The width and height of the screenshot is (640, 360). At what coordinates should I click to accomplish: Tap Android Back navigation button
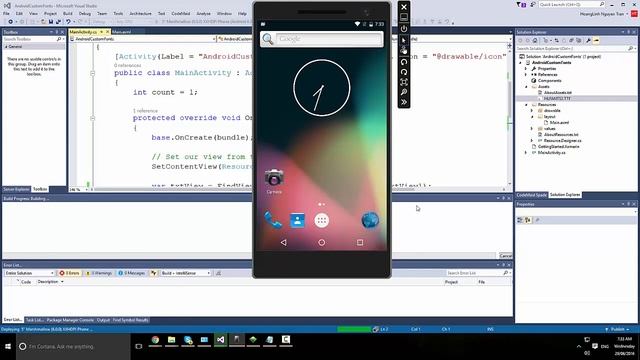pos(283,242)
